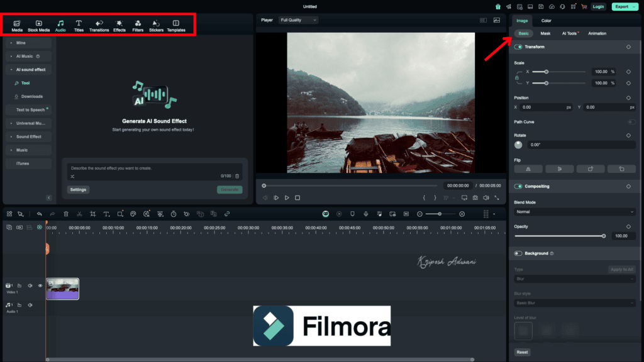The image size is (644, 362).
Task: Mute the Audio 1 track
Action: pos(30,305)
